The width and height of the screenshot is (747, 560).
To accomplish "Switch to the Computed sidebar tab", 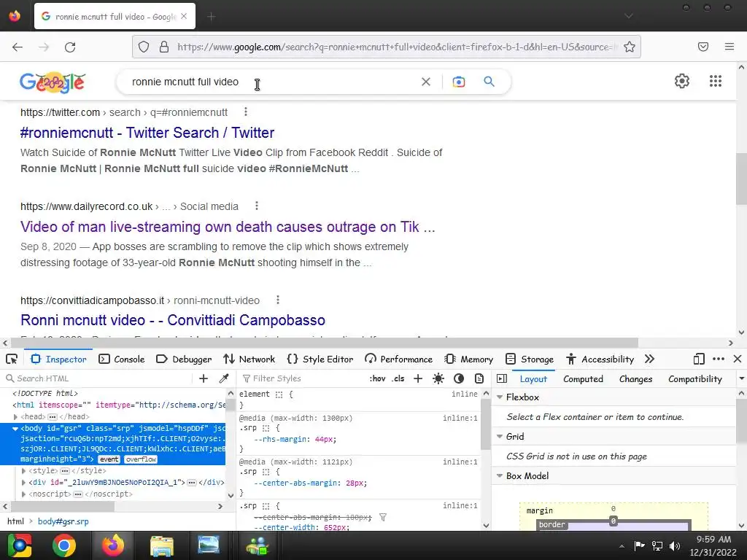I will (x=583, y=379).
